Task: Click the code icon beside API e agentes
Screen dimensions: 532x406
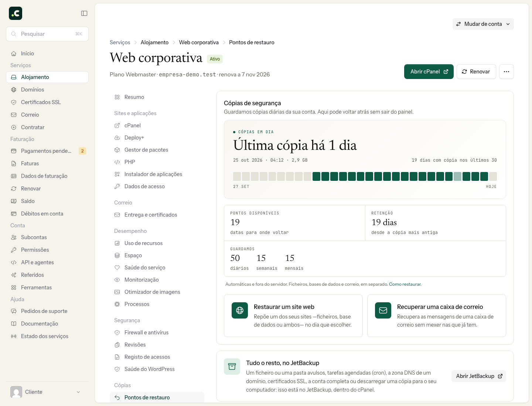Action: click(x=14, y=262)
